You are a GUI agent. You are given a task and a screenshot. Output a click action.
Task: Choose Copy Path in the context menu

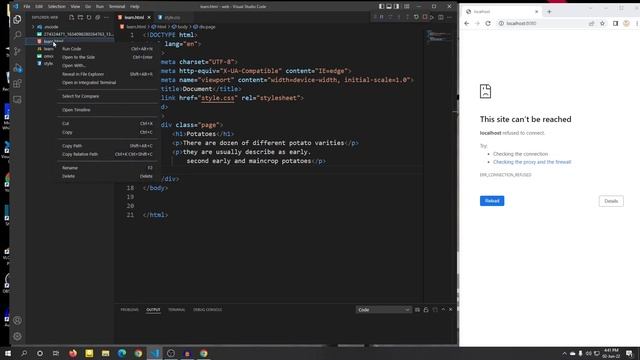click(x=107, y=146)
